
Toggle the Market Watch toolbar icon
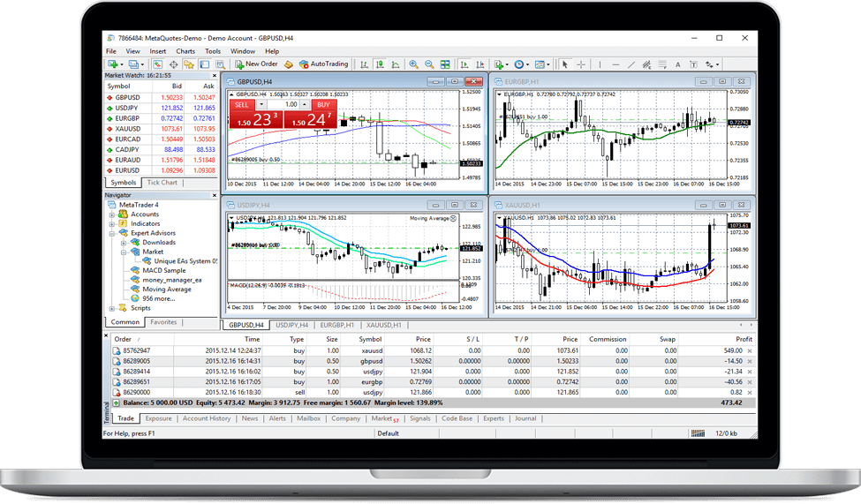[157, 64]
